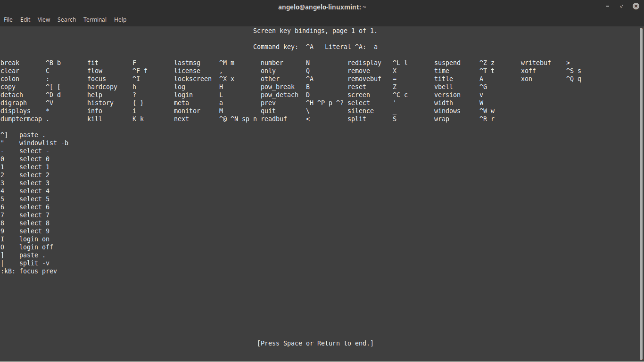Open the Terminal menu
The width and height of the screenshot is (644, 362).
click(x=95, y=19)
